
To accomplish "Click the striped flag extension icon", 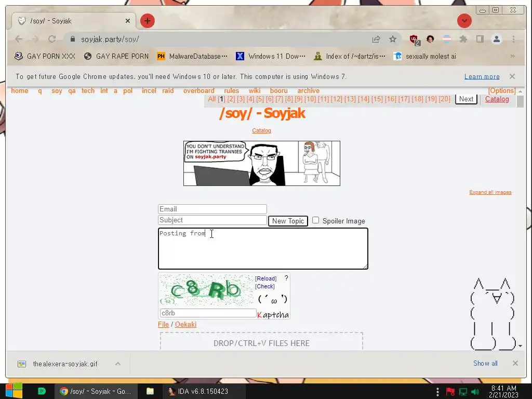I will [447, 39].
